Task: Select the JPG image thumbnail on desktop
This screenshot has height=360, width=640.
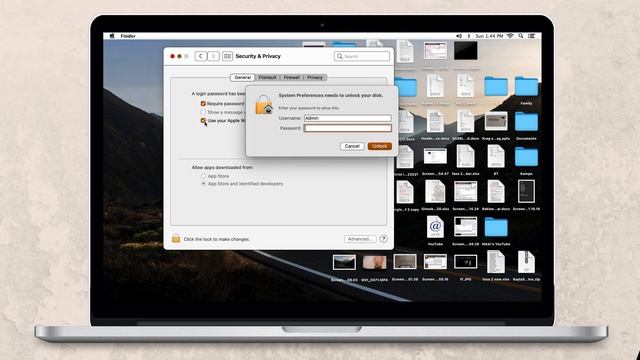Action: [x=465, y=262]
